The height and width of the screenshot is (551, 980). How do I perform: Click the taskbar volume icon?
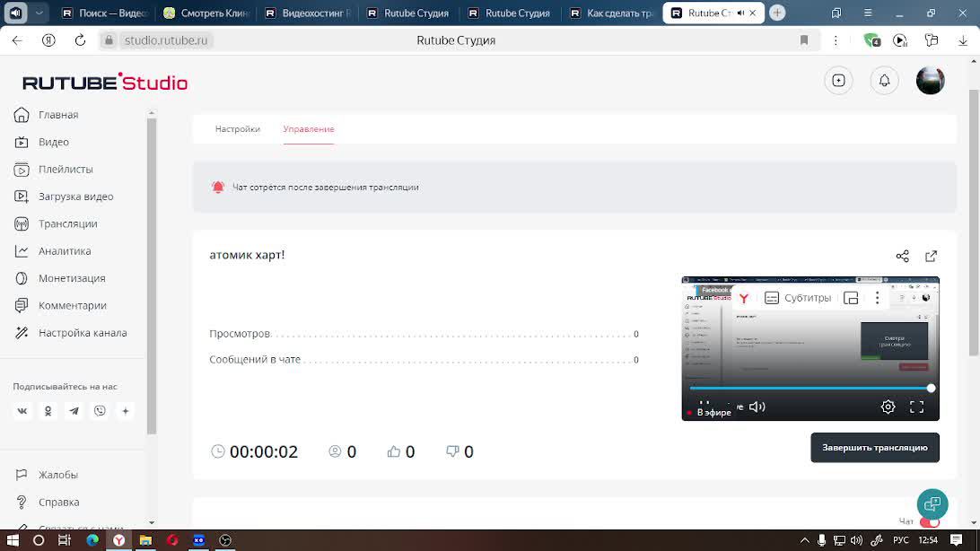click(x=857, y=540)
